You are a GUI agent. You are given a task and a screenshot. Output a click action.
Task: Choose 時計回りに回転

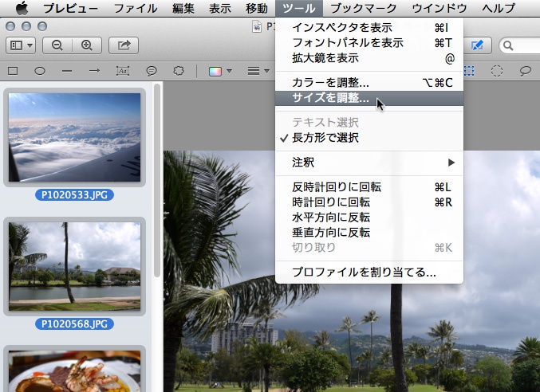(369, 202)
